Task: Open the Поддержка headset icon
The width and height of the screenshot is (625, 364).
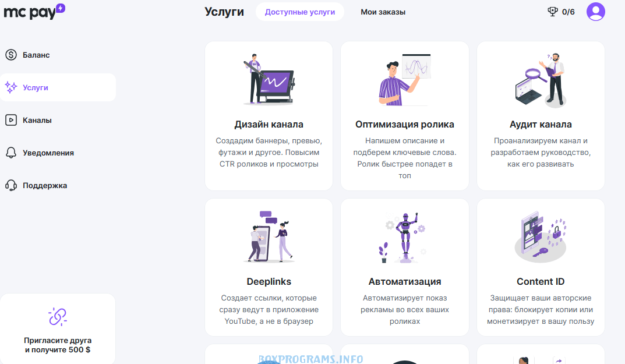Action: 11,185
